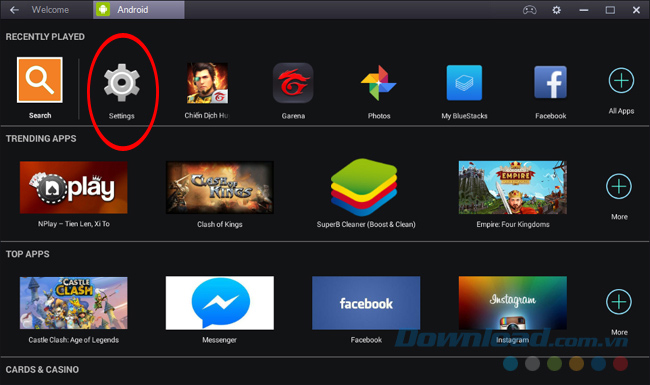Open the Garena app
The image size is (650, 385).
coord(293,83)
